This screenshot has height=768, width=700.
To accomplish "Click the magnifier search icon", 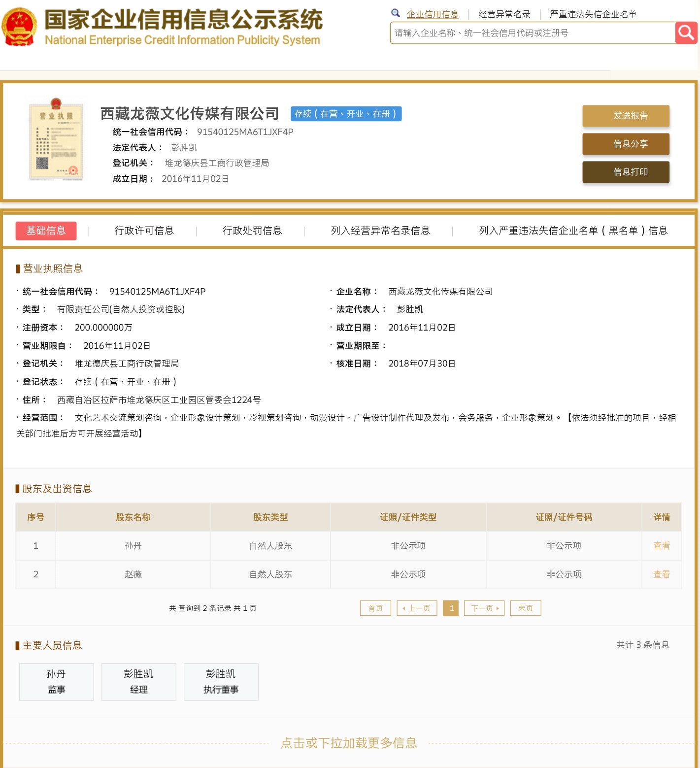I will [x=686, y=33].
